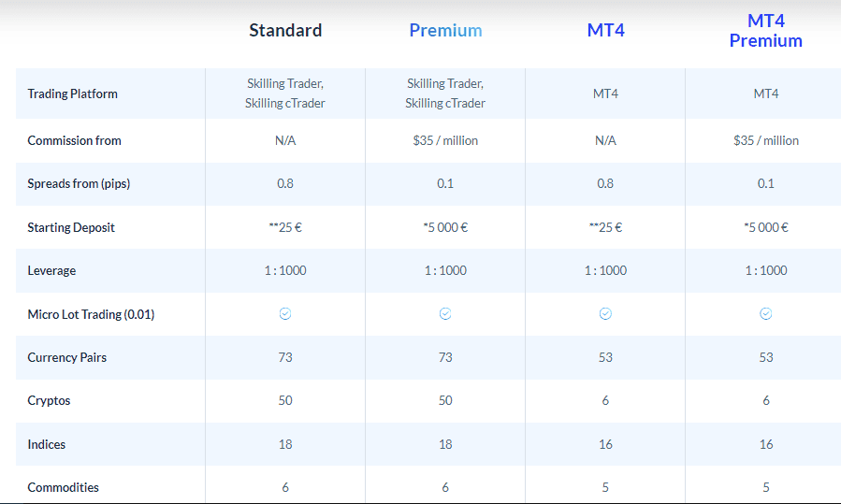
Task: Click 16 indices under MT4
Action: 605,444
